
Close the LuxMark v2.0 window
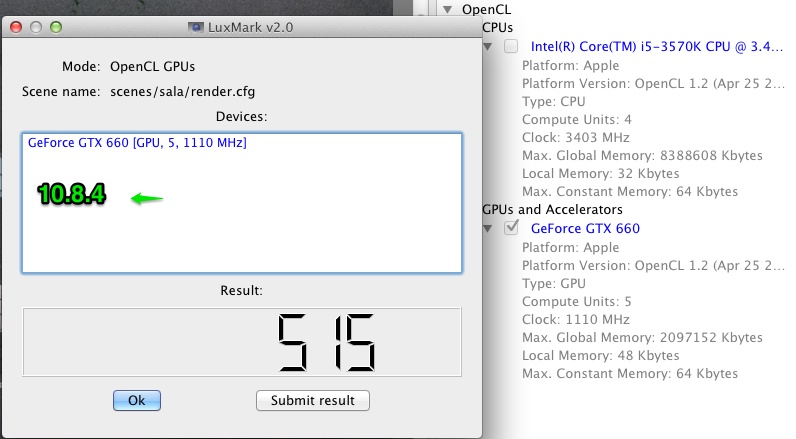click(x=16, y=27)
